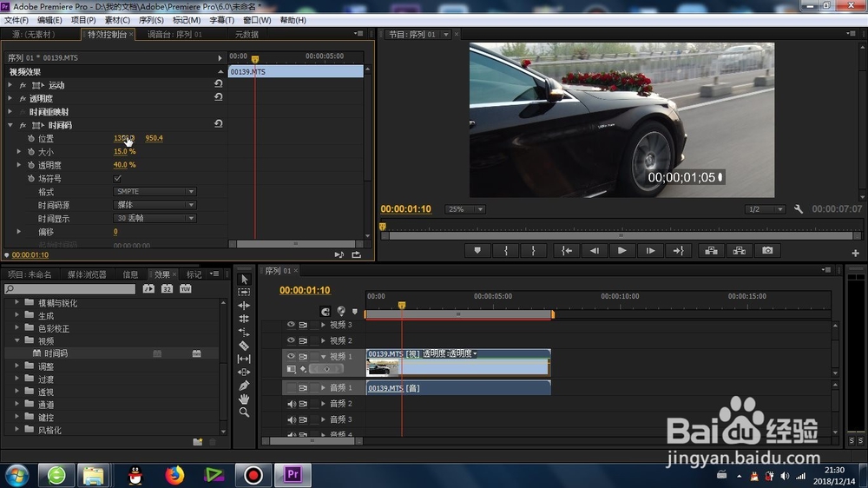868x488 pixels.
Task: Toggle Video 2 track visibility eye
Action: click(291, 340)
